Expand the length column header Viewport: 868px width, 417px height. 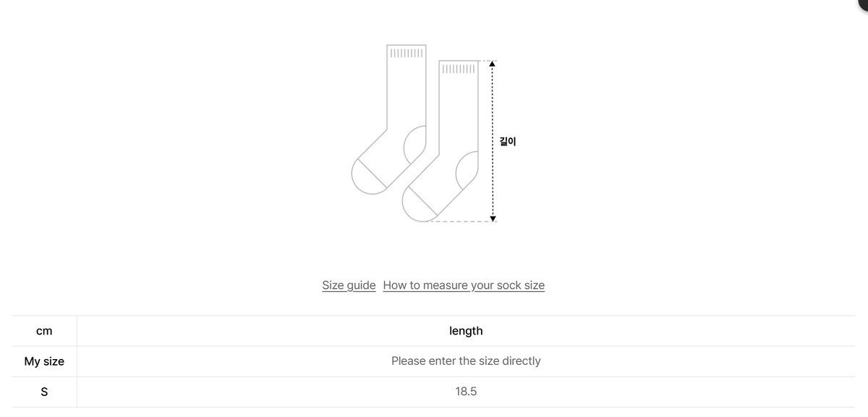pyautogui.click(x=465, y=330)
